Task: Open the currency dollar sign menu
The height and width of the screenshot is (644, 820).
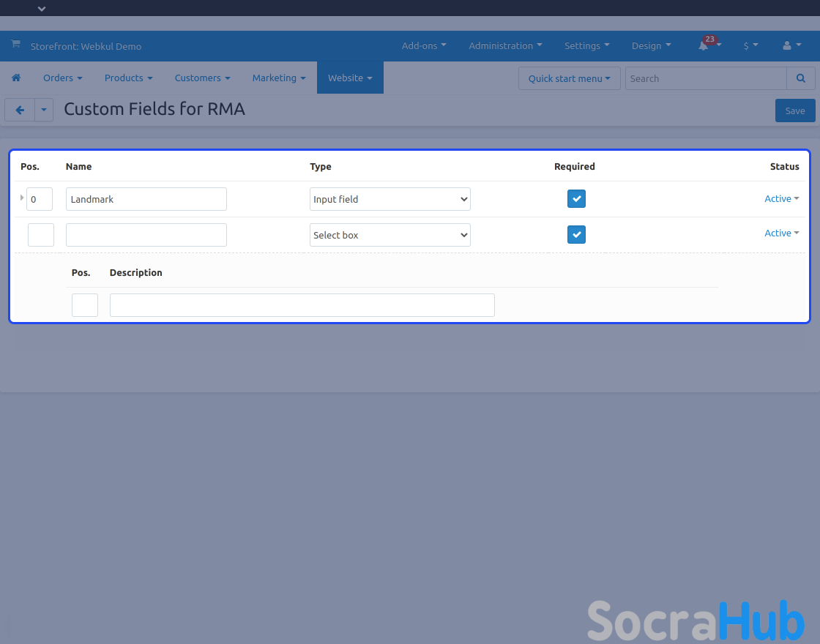Action: pos(750,45)
